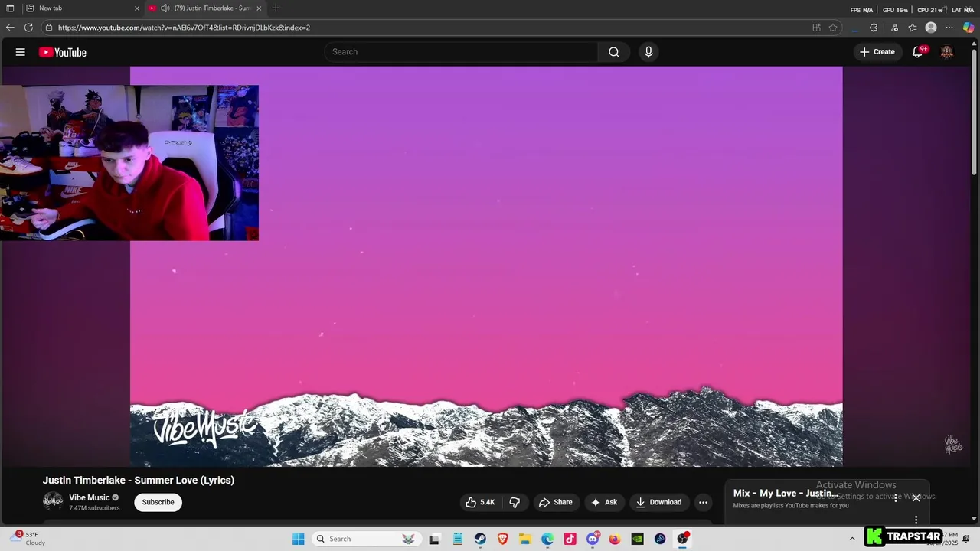Screen dimensions: 980x551
Task: Click the Create button on YouTube
Action: tap(877, 52)
